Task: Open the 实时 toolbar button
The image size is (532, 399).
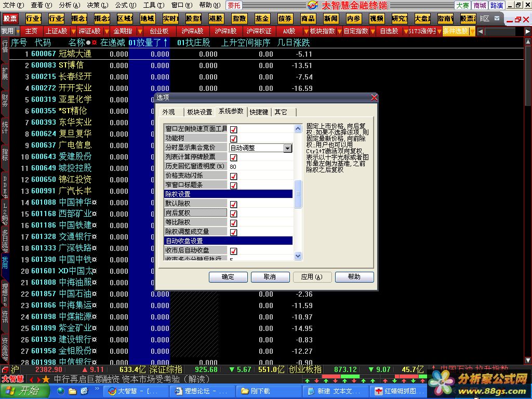Action: coord(170,19)
